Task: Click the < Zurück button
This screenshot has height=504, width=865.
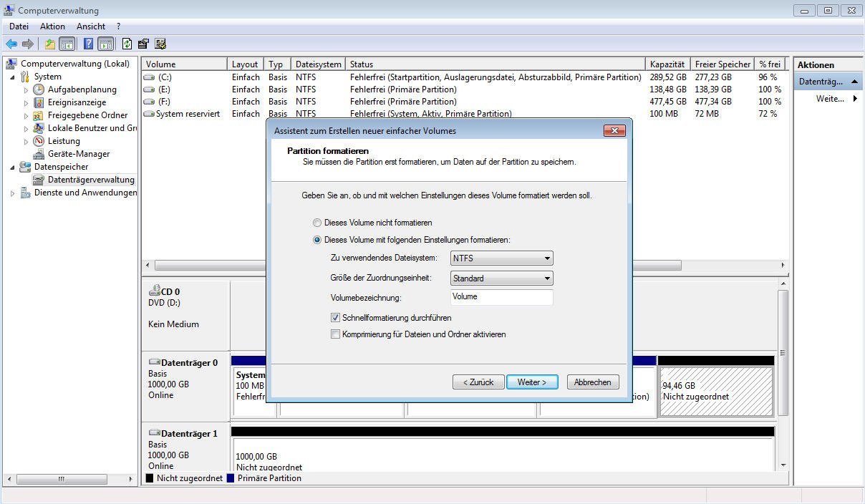Action: click(x=478, y=382)
